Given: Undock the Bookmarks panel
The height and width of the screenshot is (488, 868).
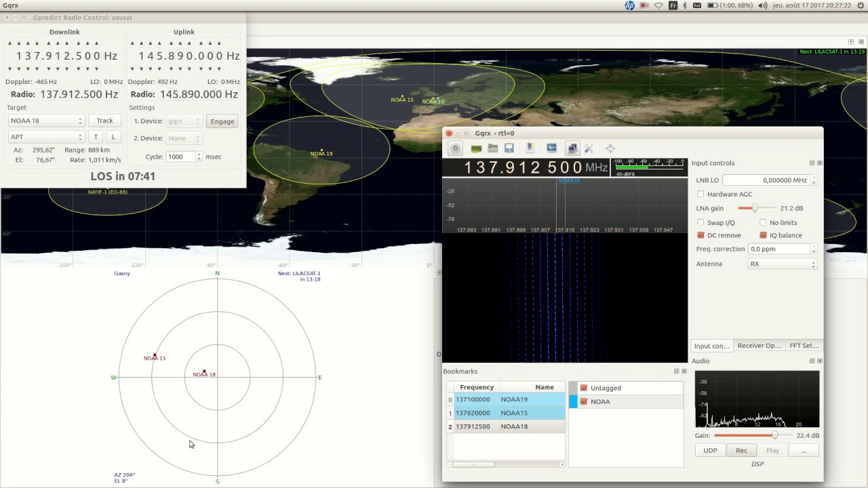Looking at the screenshot, I should pos(676,371).
